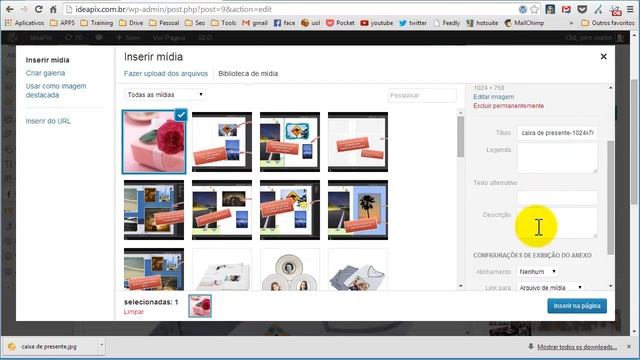Open the MailChimp bookmark
This screenshot has height=360, width=640.
coord(524,23)
